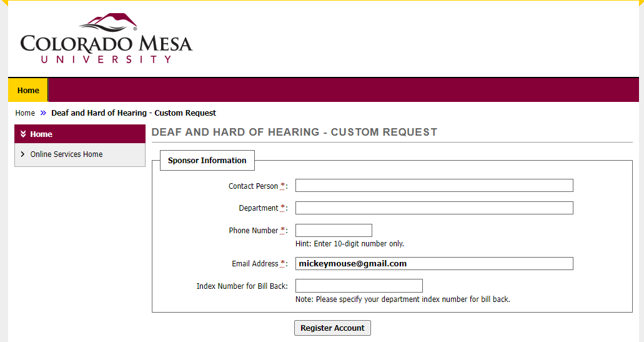Click the breadcrumb double-arrow separator

43,113
